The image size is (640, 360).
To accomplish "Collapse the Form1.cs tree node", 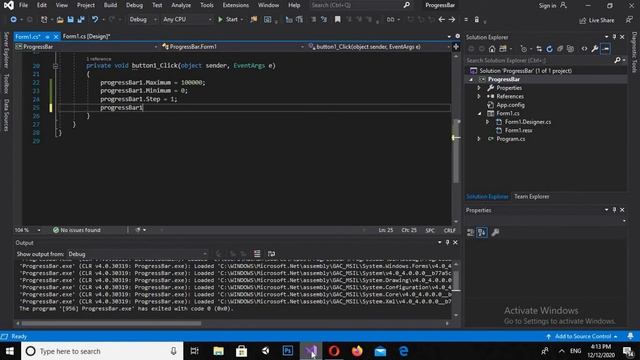I will (479, 113).
